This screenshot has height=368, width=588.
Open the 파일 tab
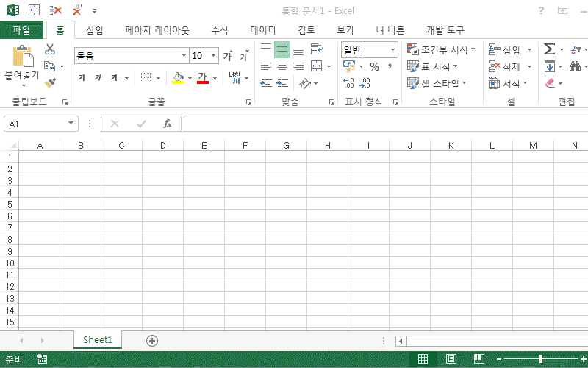coord(21,30)
